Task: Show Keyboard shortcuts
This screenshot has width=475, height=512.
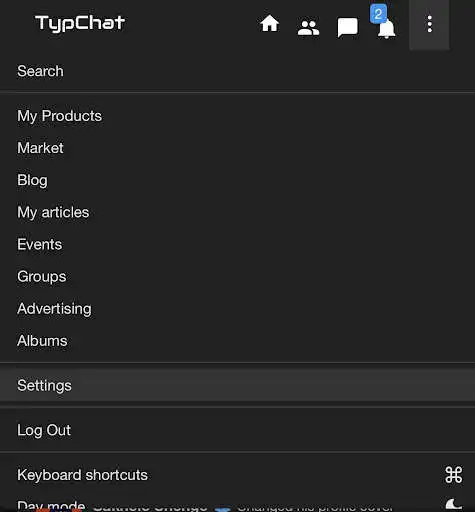Action: pyautogui.click(x=237, y=475)
